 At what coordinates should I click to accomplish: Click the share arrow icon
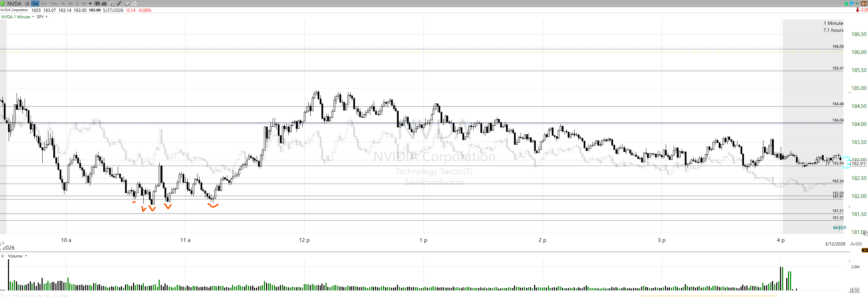point(134,3)
